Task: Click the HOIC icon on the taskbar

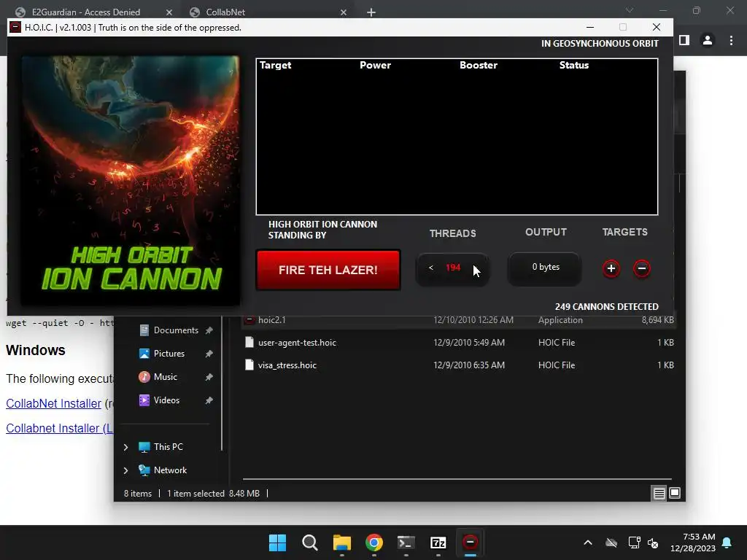Action: (471, 542)
